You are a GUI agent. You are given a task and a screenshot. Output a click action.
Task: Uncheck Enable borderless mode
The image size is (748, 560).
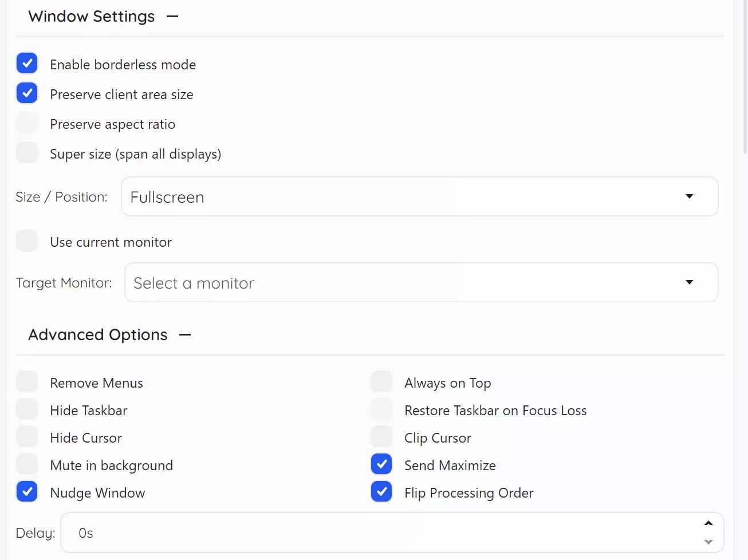pos(27,64)
